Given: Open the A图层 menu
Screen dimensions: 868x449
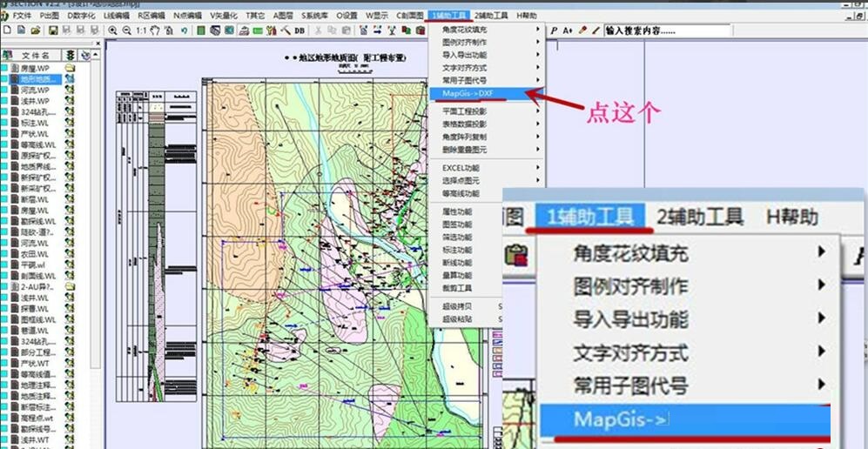Looking at the screenshot, I should coord(282,16).
